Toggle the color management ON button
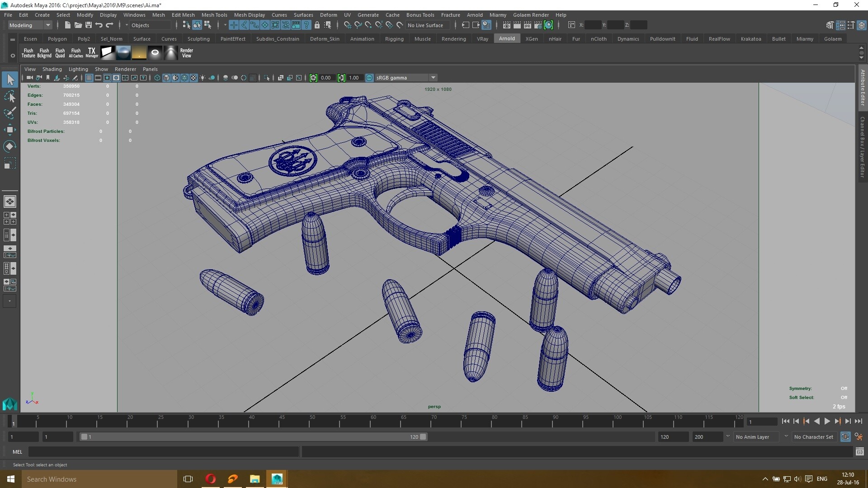Screen dimensions: 868x488 click(369, 78)
